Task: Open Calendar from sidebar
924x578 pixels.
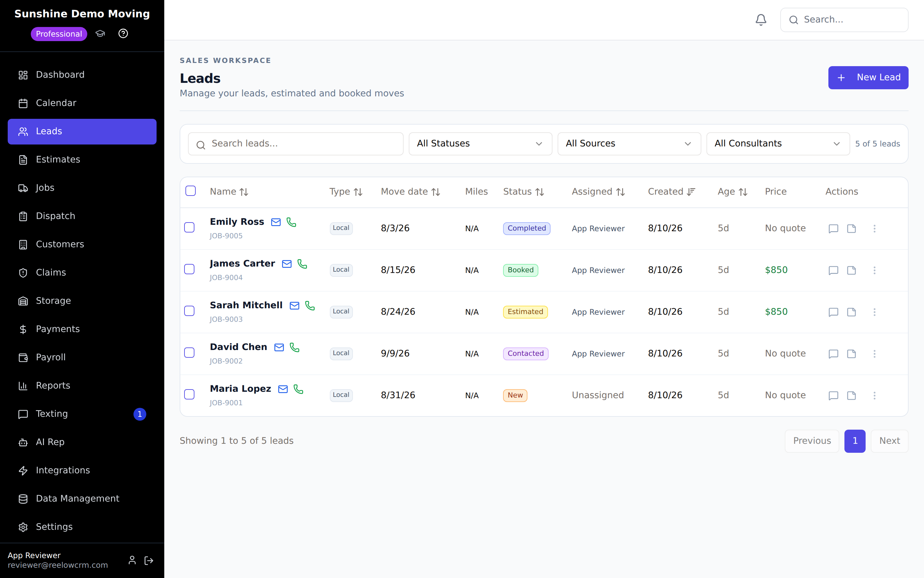Action: pos(82,103)
